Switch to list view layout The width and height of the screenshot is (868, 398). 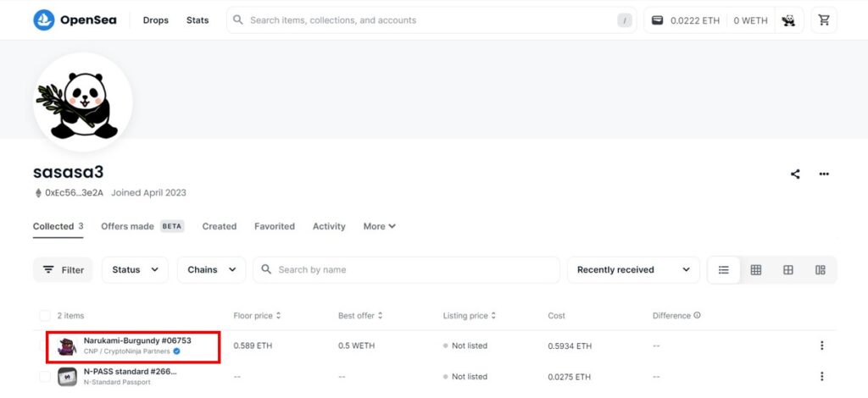point(724,270)
